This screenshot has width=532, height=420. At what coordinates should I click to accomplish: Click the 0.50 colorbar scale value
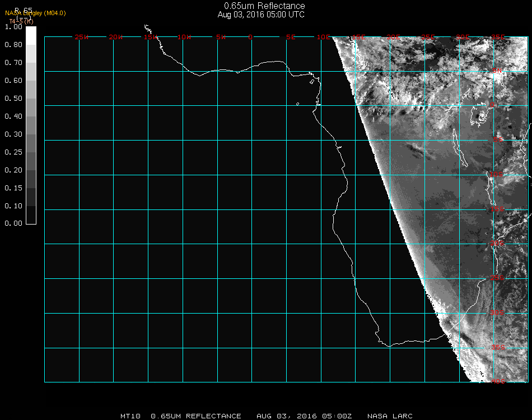13,99
